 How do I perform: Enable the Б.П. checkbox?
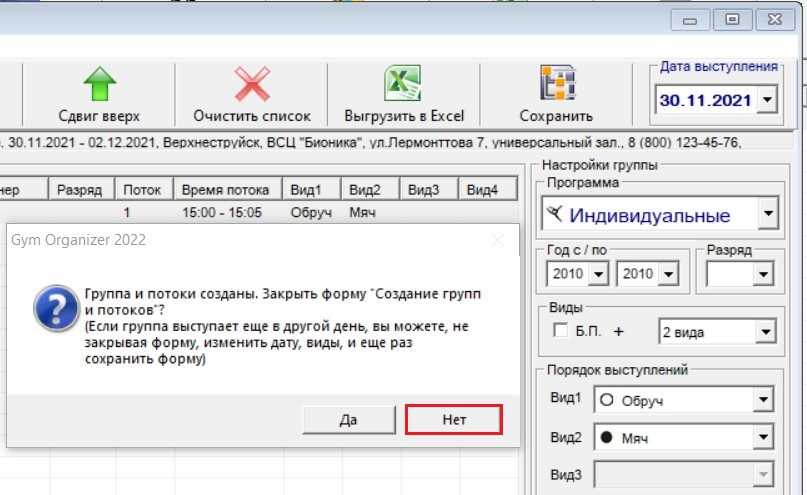(560, 331)
